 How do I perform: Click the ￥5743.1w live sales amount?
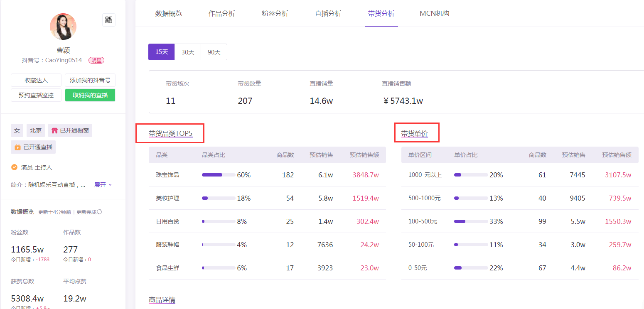403,101
